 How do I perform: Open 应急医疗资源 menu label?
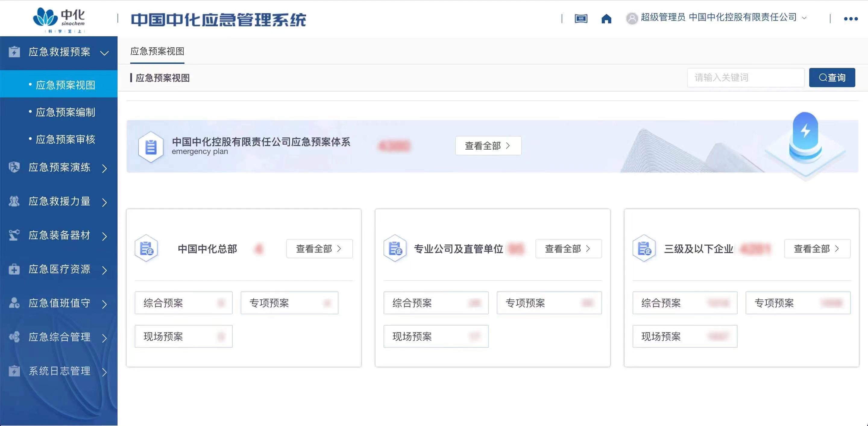pos(59,269)
